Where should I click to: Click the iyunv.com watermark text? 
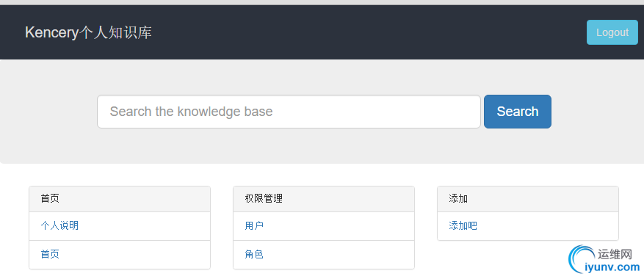[612, 268]
